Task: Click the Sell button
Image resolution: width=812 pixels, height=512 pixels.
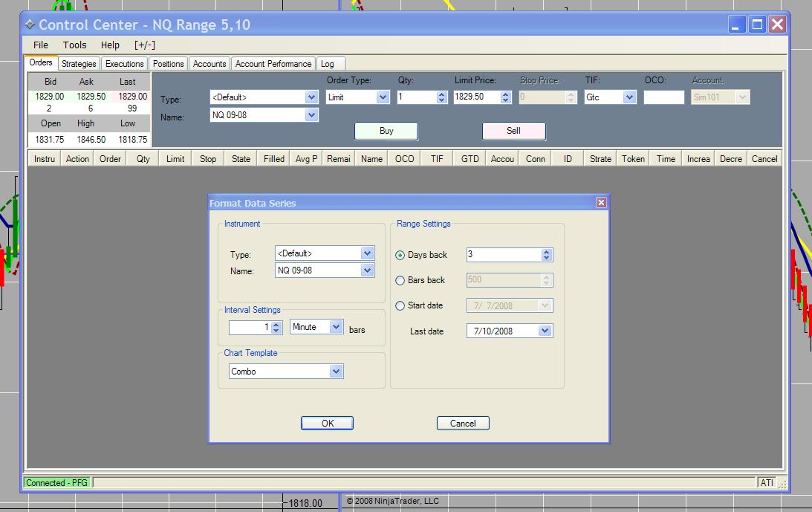Action: click(x=513, y=131)
